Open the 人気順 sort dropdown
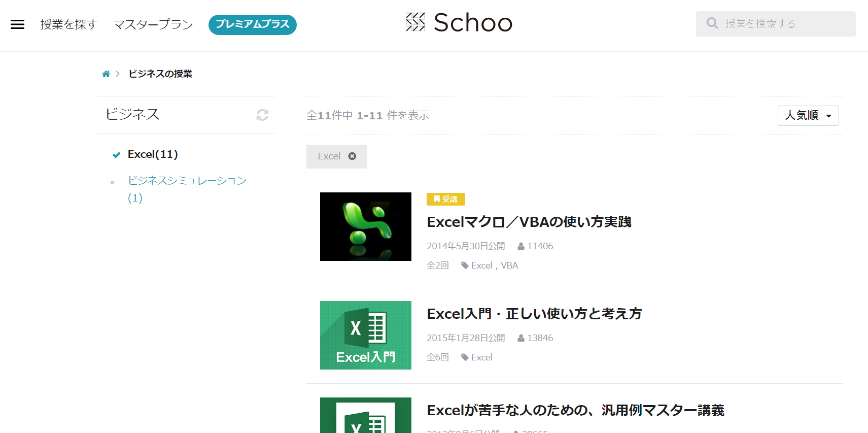This screenshot has width=868, height=433. pyautogui.click(x=808, y=116)
